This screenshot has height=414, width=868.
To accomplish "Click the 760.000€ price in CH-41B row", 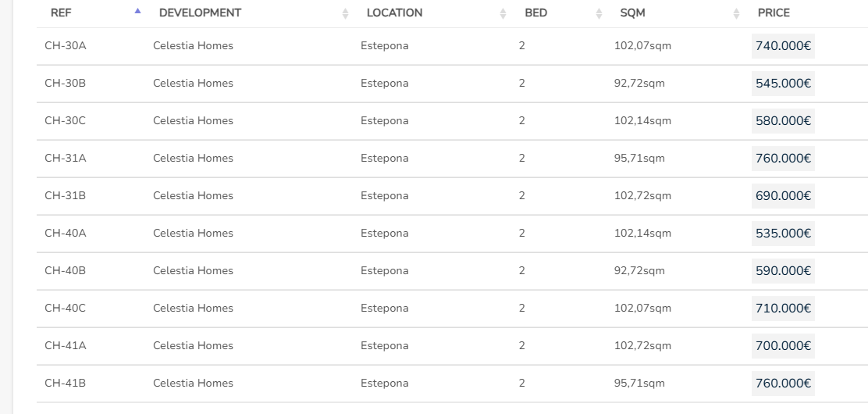I will 783,384.
